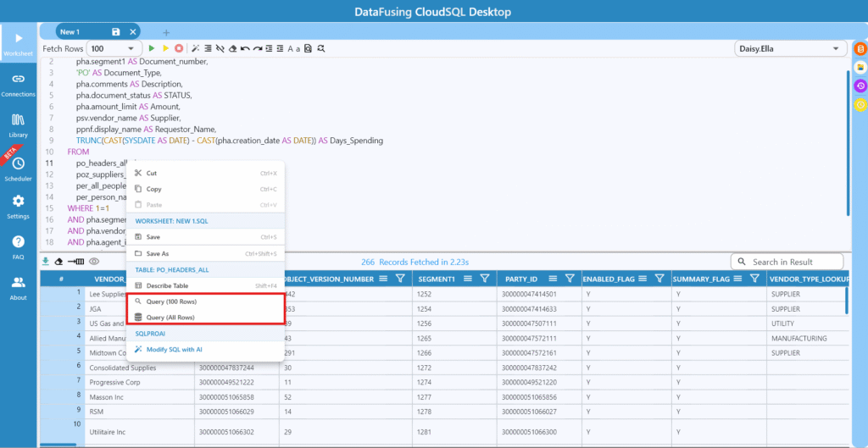
Task: Select Save in the context menu
Action: pos(205,237)
